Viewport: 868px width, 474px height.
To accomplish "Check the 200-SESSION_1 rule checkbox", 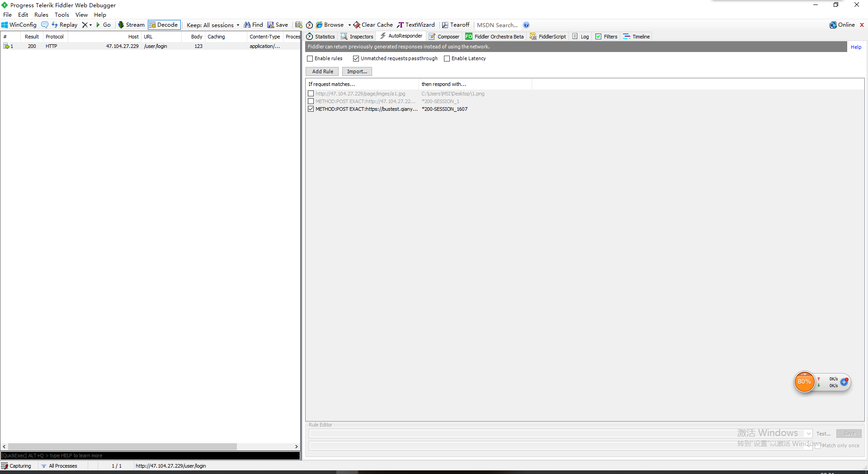I will tap(311, 101).
